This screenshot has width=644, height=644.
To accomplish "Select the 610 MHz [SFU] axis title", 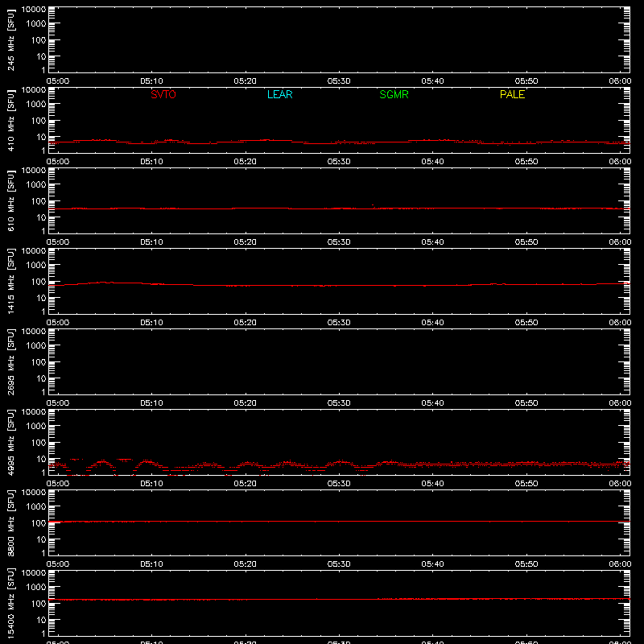I will coord(11,200).
